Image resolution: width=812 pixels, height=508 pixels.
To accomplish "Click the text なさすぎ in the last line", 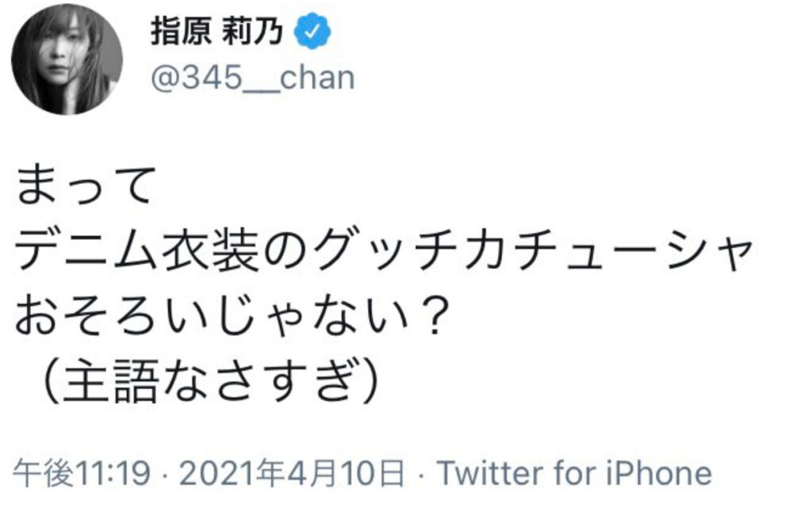I will (258, 381).
